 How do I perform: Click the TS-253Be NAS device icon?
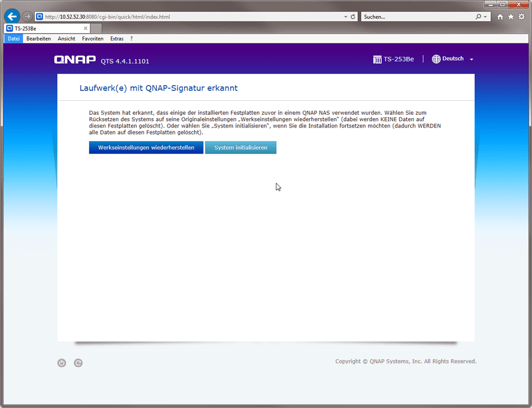coord(377,59)
